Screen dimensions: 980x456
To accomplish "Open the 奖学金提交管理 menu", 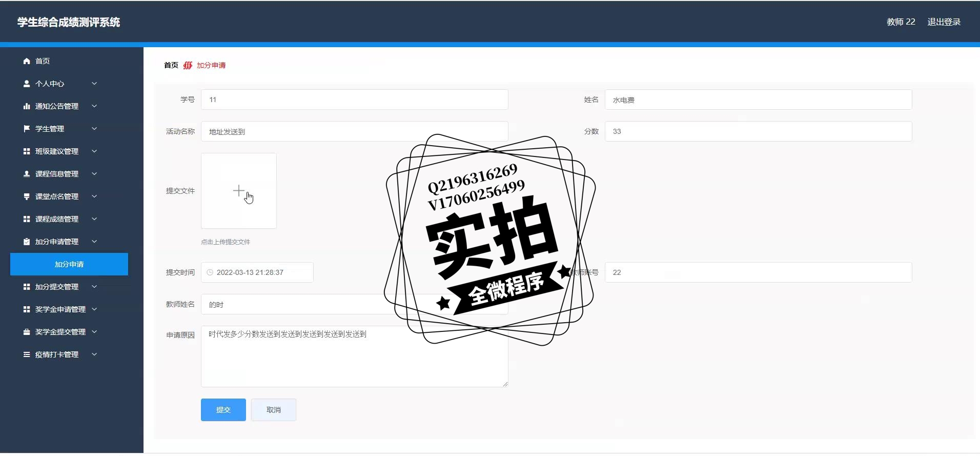I will point(60,332).
